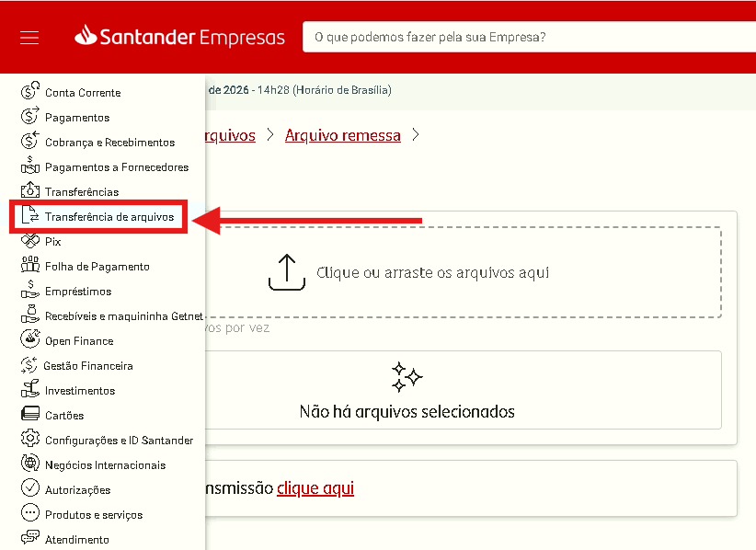Click the Santander Empresas logo
This screenshot has width=756, height=550.
click(180, 37)
